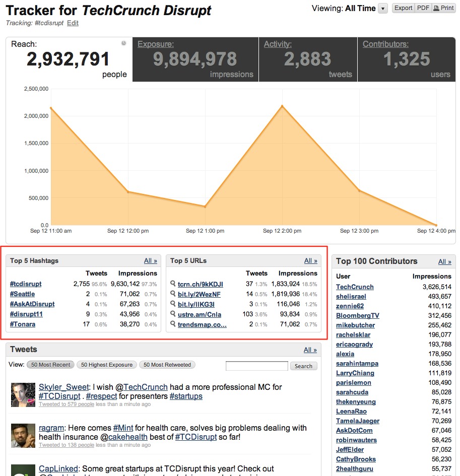Select the 50 Most Recent view
460x476 pixels.
50,365
